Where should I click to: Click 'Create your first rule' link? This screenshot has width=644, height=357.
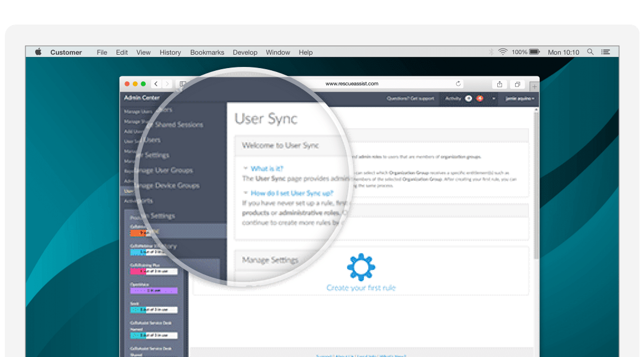coord(361,288)
